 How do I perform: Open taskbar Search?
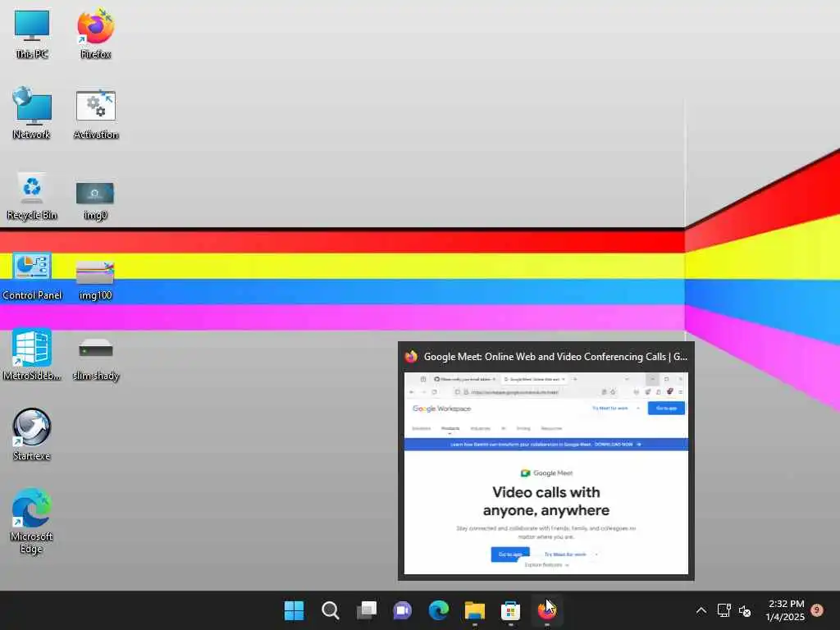pyautogui.click(x=330, y=610)
